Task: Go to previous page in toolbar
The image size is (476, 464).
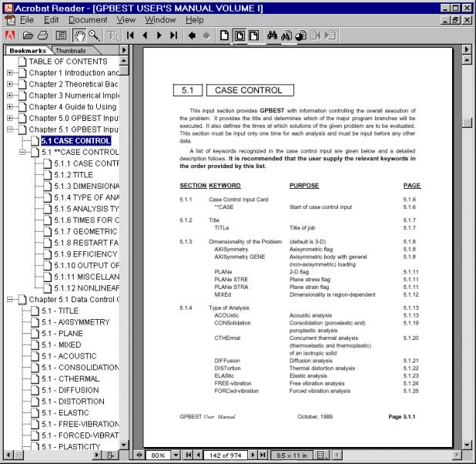Action: point(145,35)
